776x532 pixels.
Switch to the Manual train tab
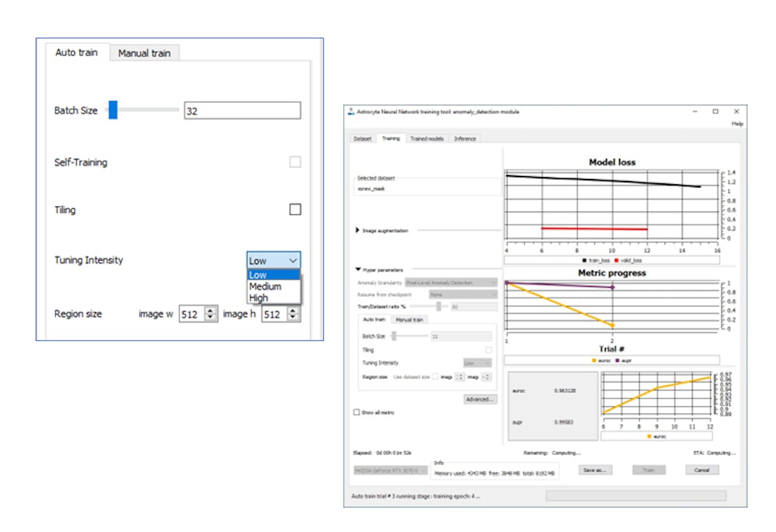tap(144, 53)
